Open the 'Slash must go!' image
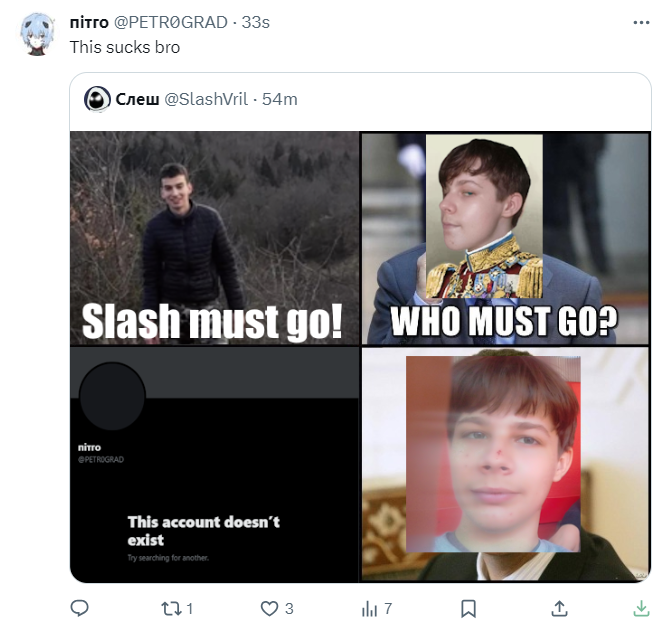This screenshot has width=659, height=629. coord(215,238)
